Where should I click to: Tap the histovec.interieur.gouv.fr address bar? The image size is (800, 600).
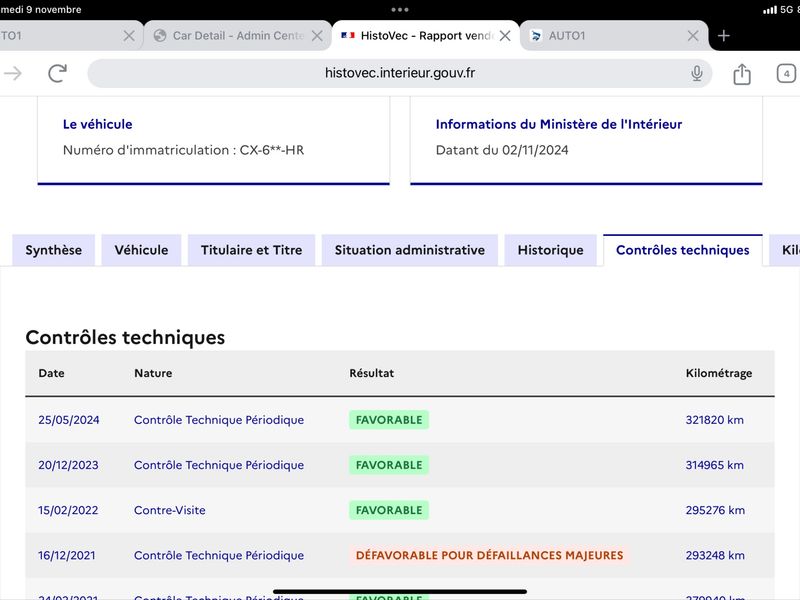click(x=399, y=73)
